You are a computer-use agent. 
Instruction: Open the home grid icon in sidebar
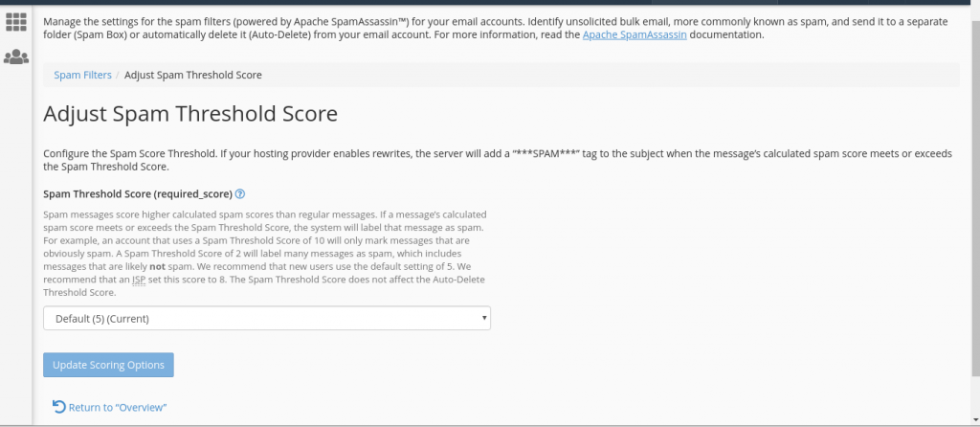(x=16, y=22)
